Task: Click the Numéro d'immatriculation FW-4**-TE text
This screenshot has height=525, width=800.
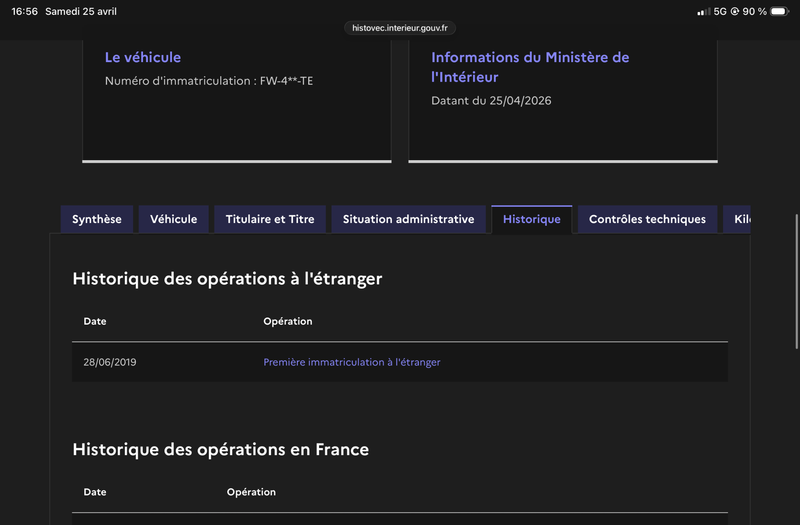Action: [x=209, y=80]
